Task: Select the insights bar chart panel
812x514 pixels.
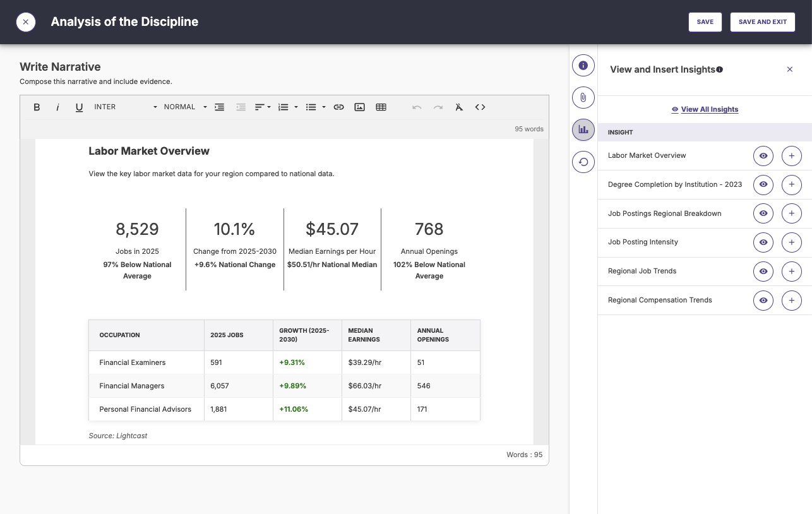Action: point(583,129)
